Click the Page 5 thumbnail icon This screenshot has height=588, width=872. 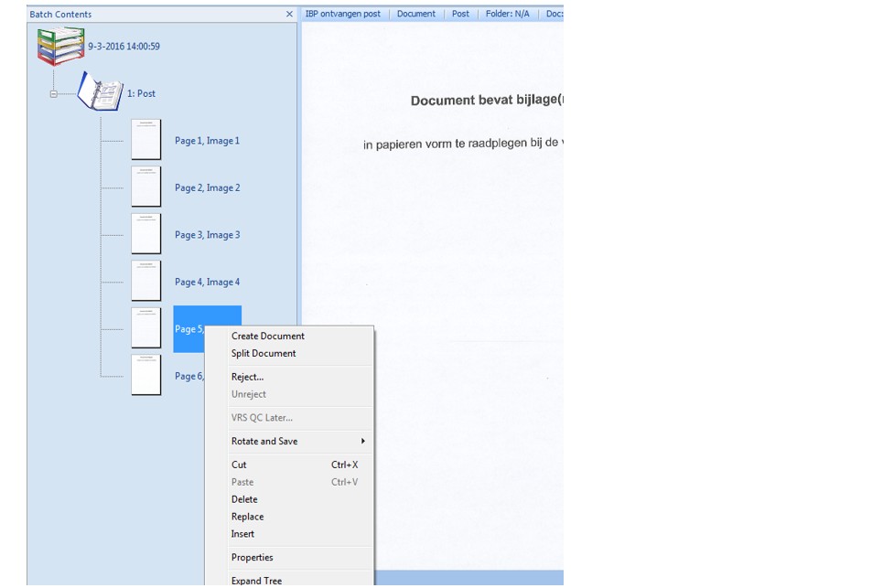(x=145, y=328)
